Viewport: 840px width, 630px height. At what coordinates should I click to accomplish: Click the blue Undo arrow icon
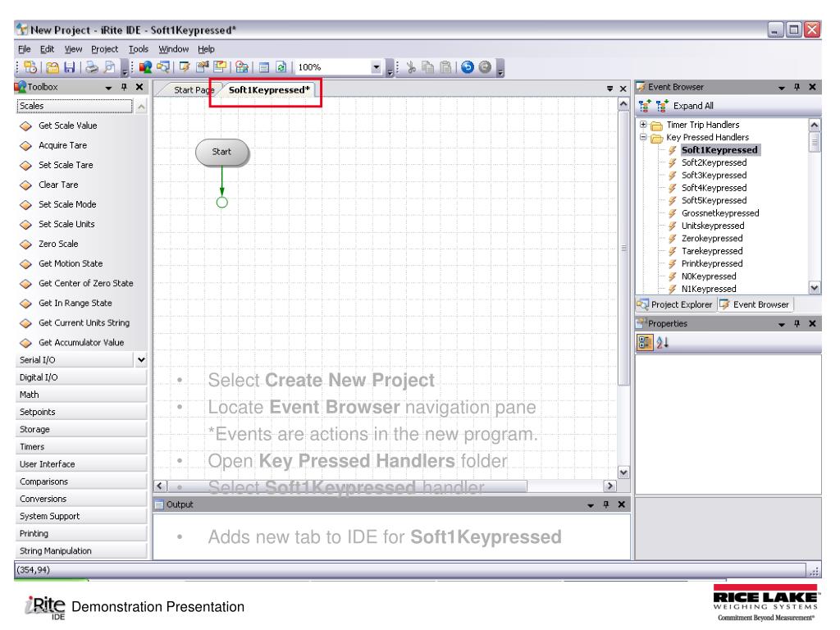click(467, 67)
